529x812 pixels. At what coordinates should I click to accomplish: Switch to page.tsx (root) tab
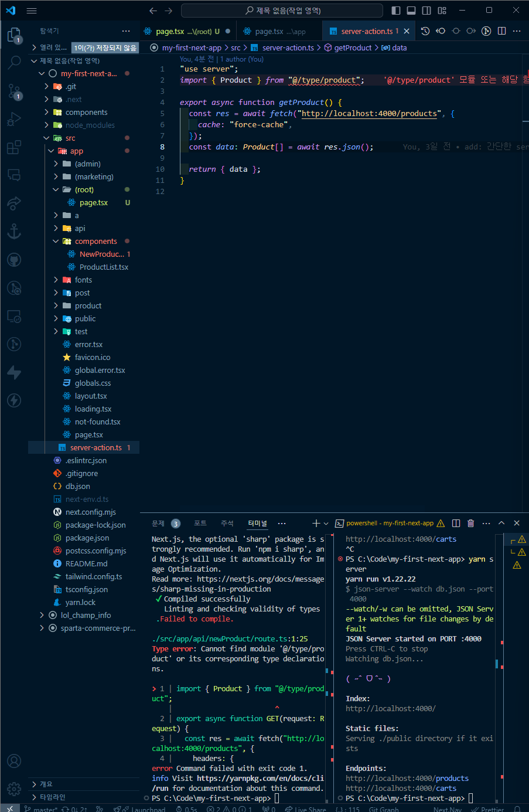click(187, 31)
